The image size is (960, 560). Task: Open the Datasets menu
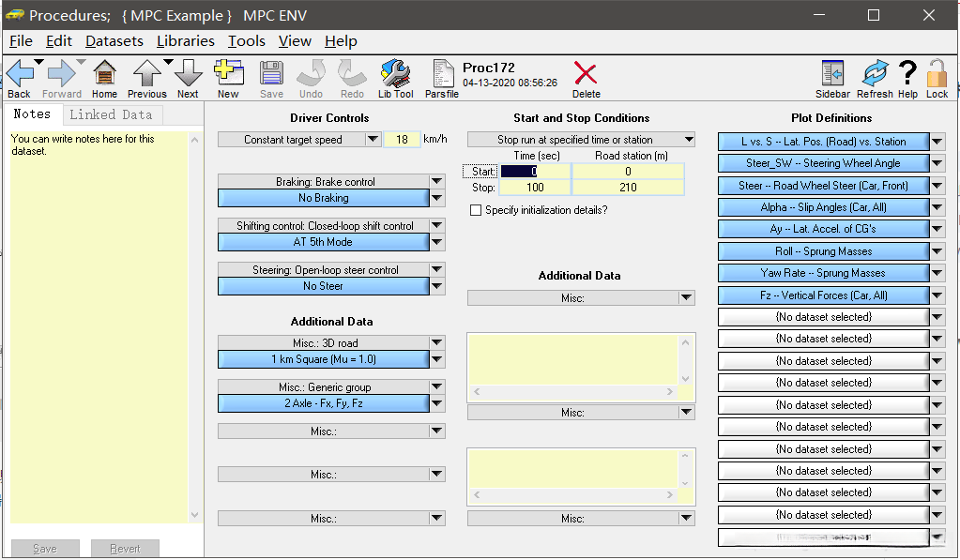114,41
